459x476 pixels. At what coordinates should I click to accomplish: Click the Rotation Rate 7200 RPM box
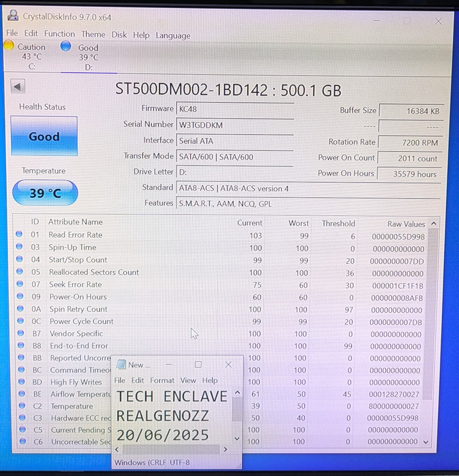click(410, 142)
